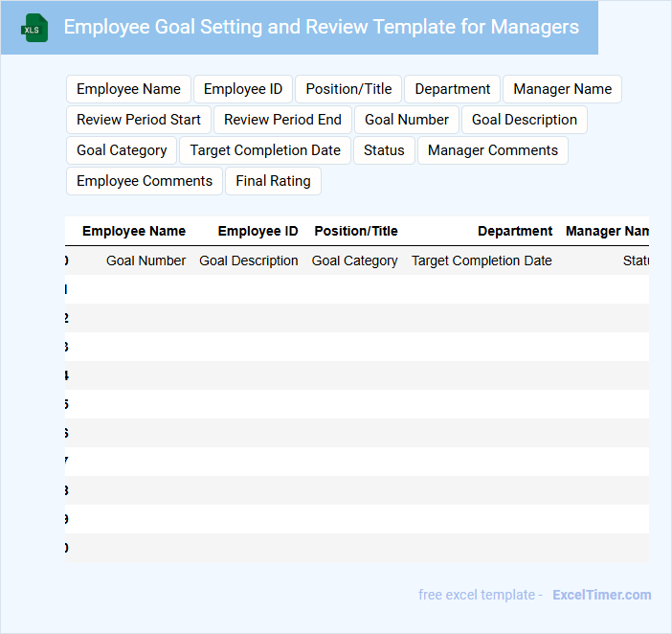The width and height of the screenshot is (672, 634).
Task: Choose the Final Rating tag
Action: click(273, 181)
